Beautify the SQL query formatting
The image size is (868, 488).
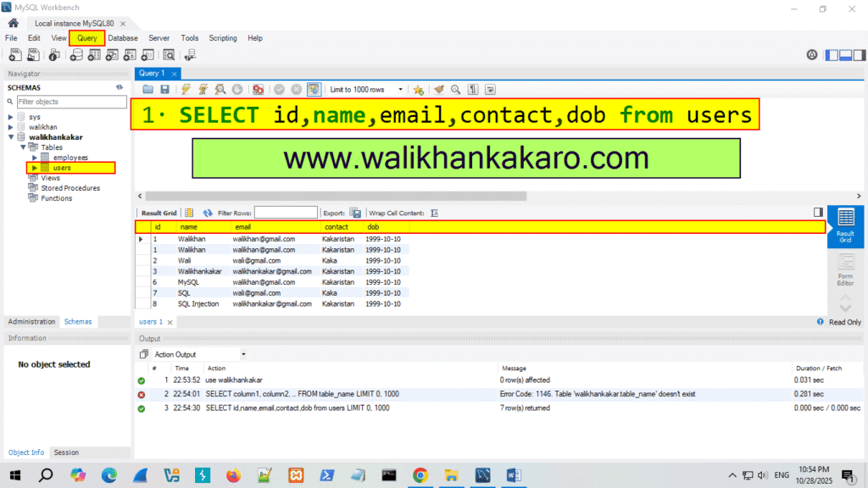tap(440, 89)
